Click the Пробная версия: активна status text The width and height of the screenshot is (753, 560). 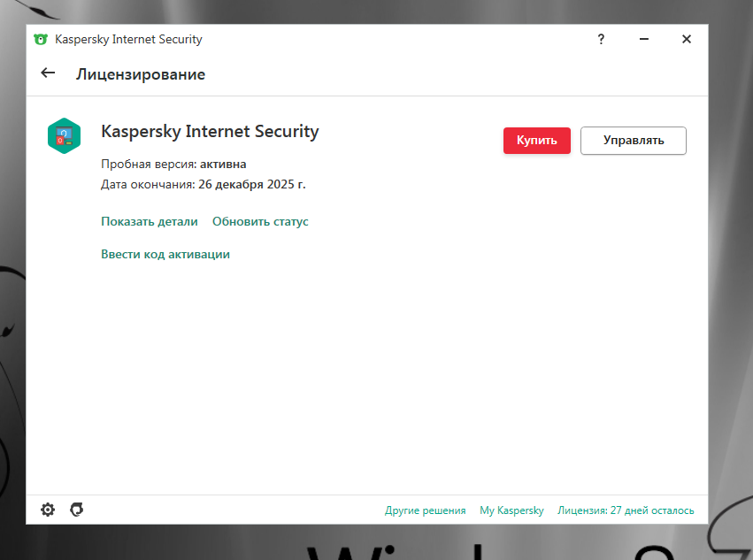[x=173, y=164]
